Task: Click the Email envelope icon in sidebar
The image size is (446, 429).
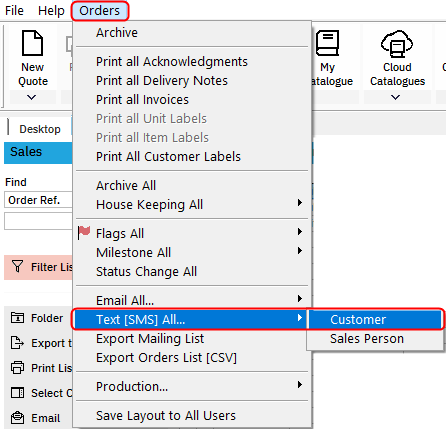Action: click(x=17, y=418)
